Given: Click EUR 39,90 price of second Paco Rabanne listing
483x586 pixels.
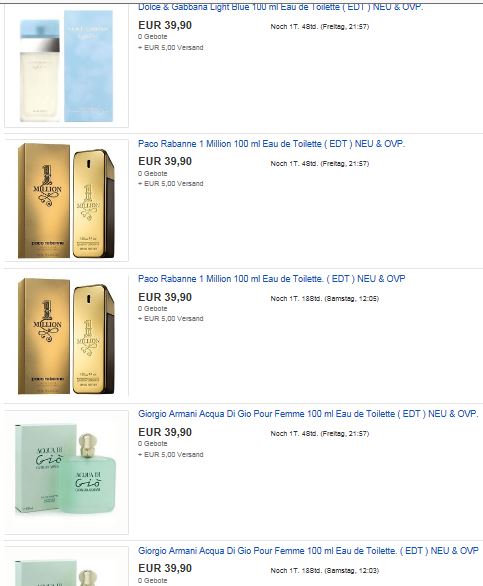Looking at the screenshot, I should (165, 297).
